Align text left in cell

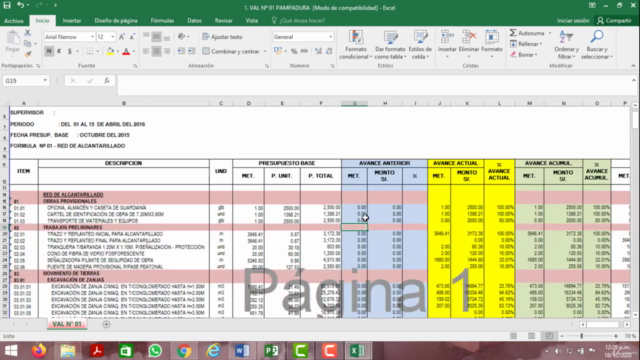click(146, 51)
